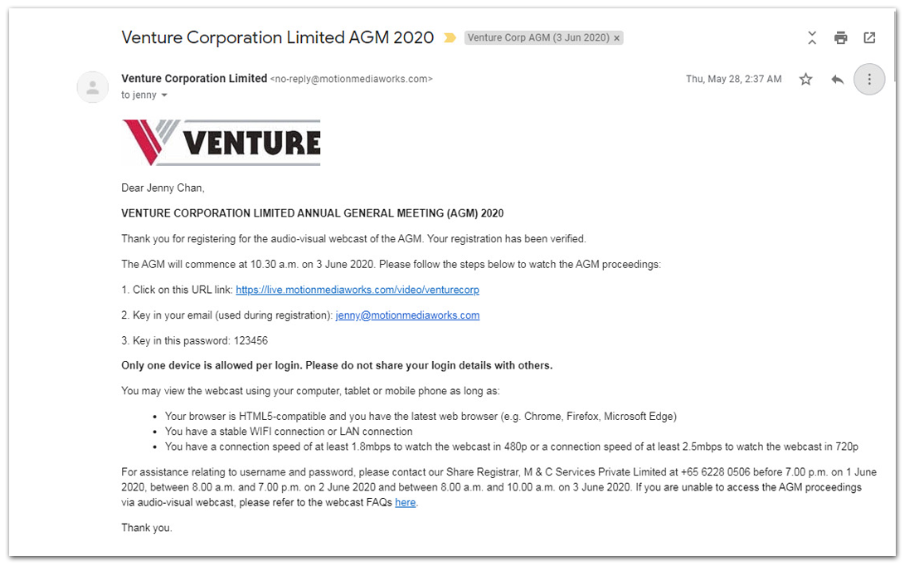This screenshot has width=924, height=571.
Task: Open the three-dot More options menu
Action: click(869, 79)
